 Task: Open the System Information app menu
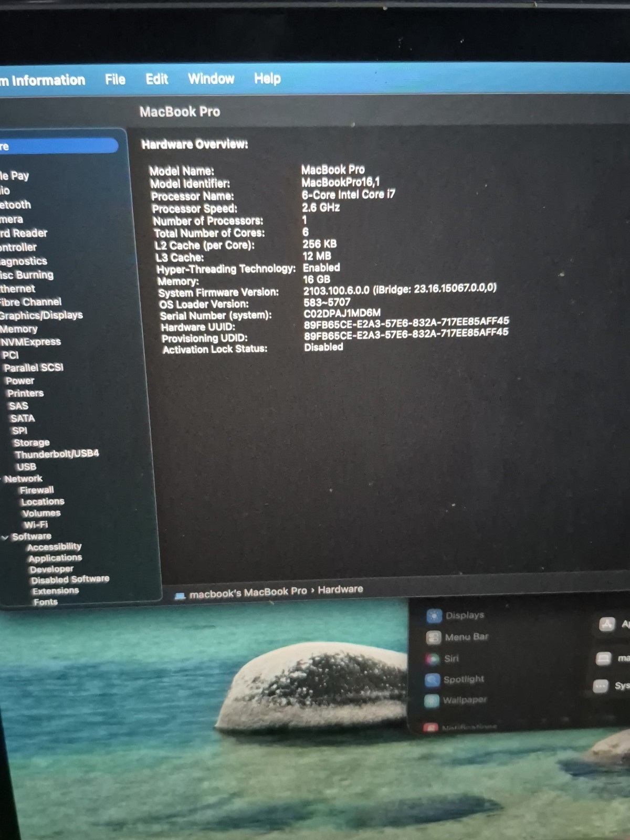point(43,80)
